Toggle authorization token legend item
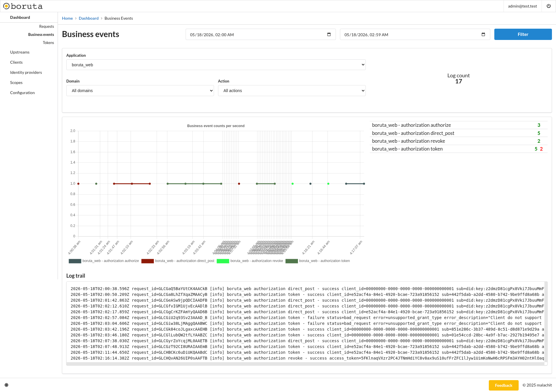 point(318,261)
